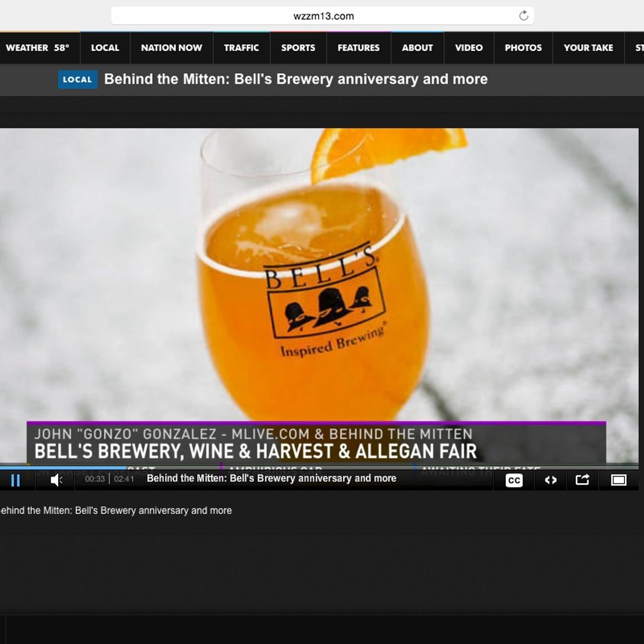Mute the video with the speaker icon

(56, 480)
